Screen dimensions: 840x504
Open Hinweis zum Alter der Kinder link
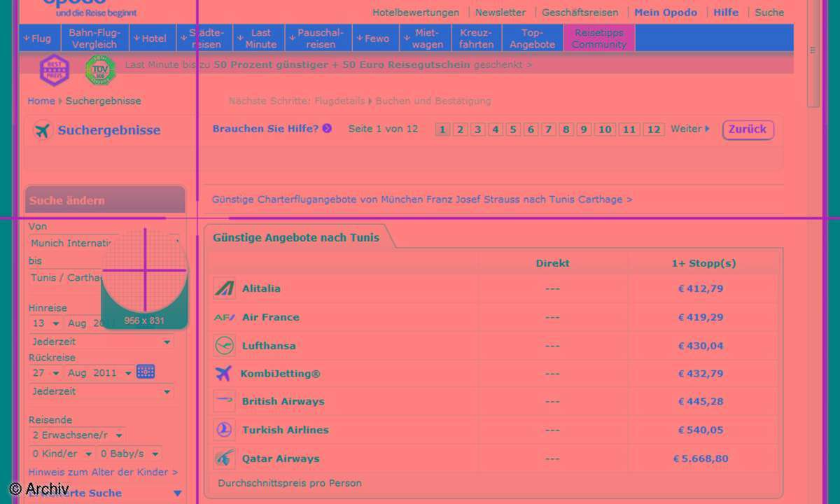click(103, 472)
